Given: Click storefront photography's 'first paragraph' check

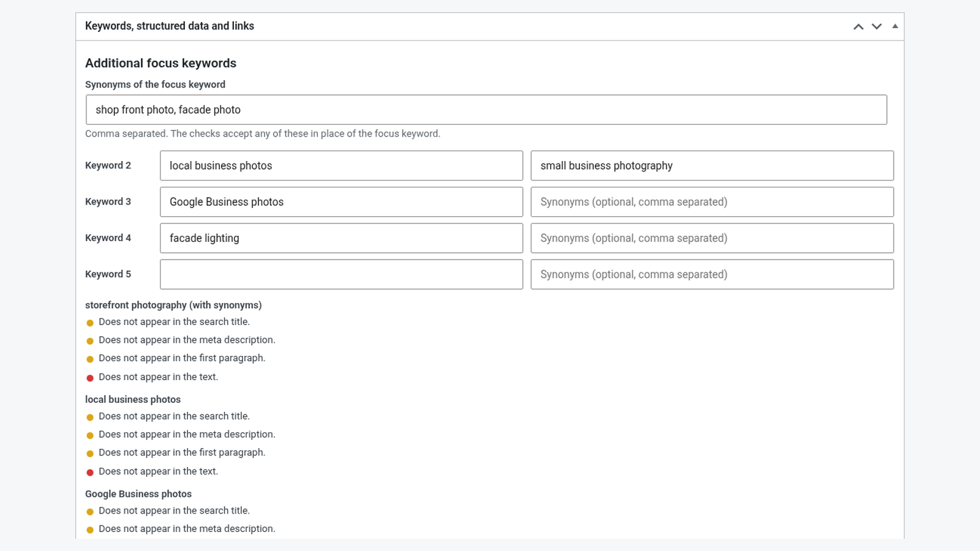Looking at the screenshot, I should pyautogui.click(x=182, y=358).
